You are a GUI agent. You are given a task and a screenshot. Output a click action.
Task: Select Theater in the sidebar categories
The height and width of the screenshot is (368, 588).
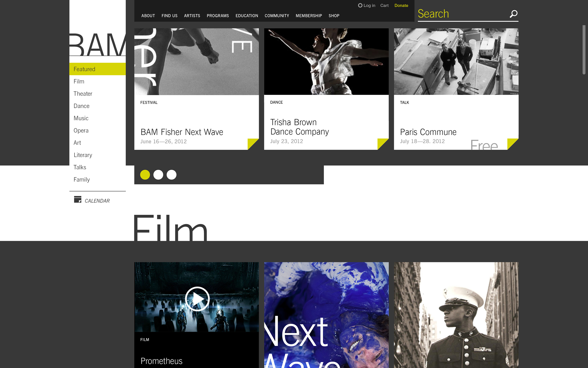(83, 94)
